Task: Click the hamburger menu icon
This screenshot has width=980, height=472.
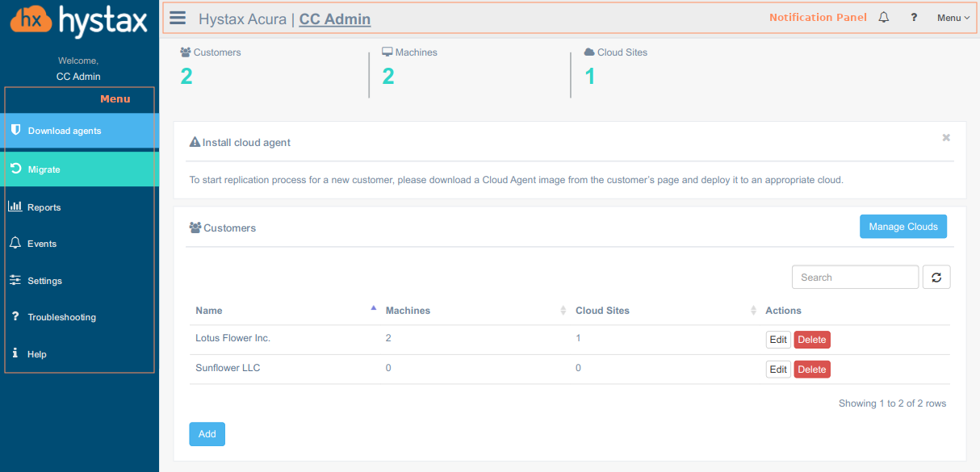Action: tap(178, 19)
